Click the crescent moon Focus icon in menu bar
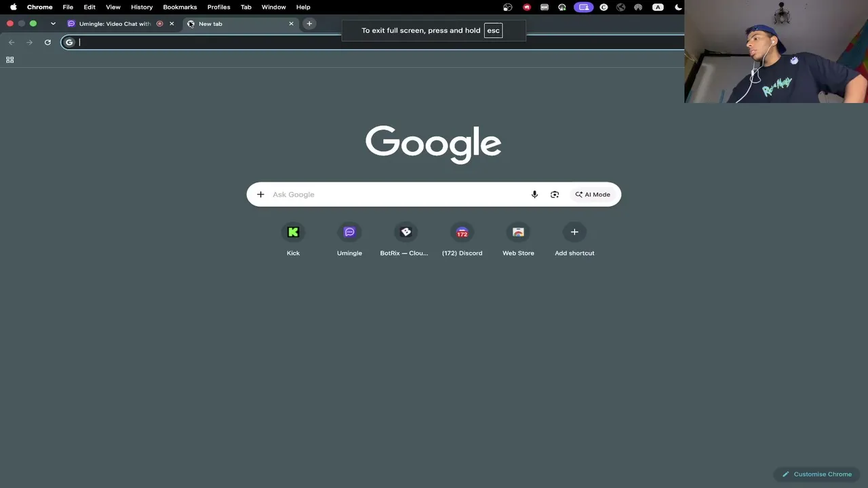 [678, 7]
